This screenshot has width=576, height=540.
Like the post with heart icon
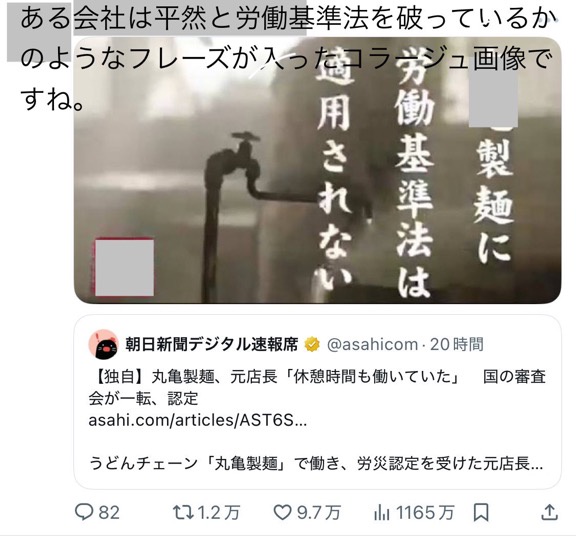click(282, 512)
